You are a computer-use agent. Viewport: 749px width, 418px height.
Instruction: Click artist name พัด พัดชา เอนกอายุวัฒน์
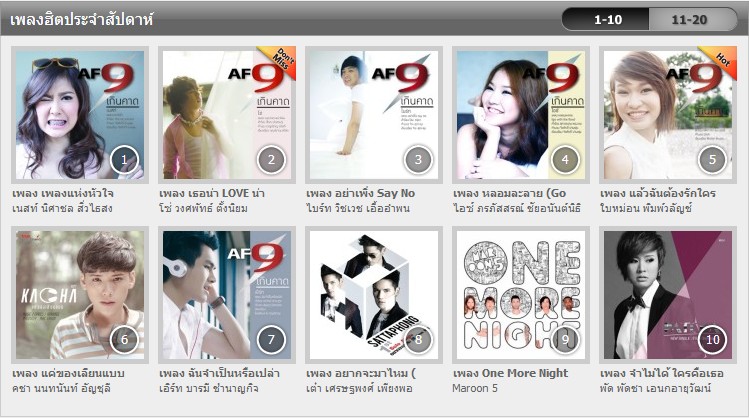pyautogui.click(x=655, y=388)
